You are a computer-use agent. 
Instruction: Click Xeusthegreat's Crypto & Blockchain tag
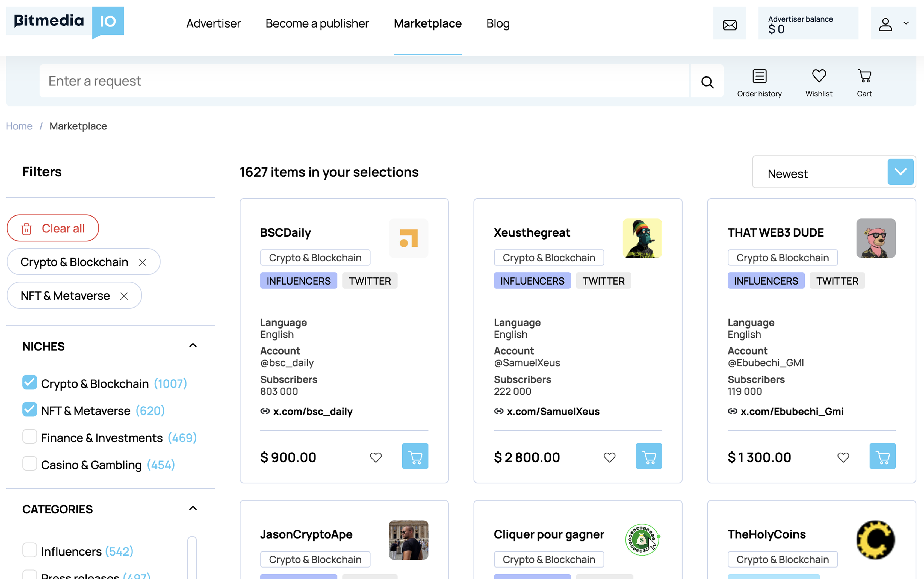(549, 258)
